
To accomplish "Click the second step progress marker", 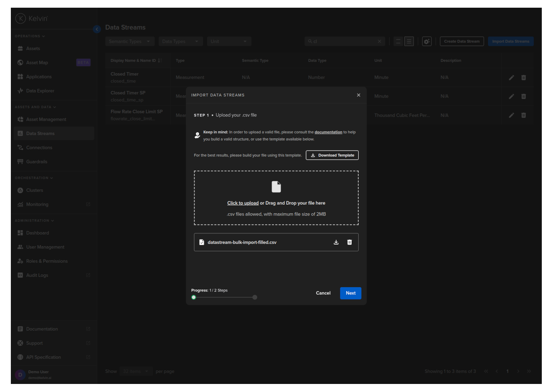I will coord(255,297).
